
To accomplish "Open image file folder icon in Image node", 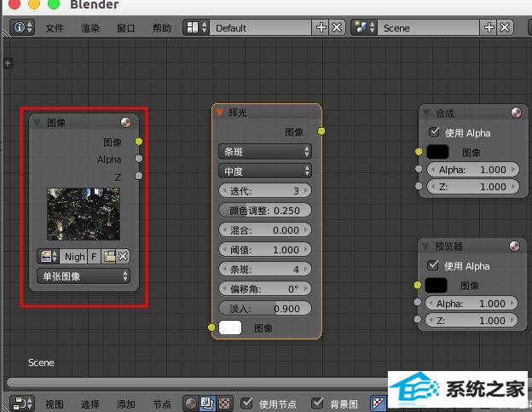I will point(108,256).
